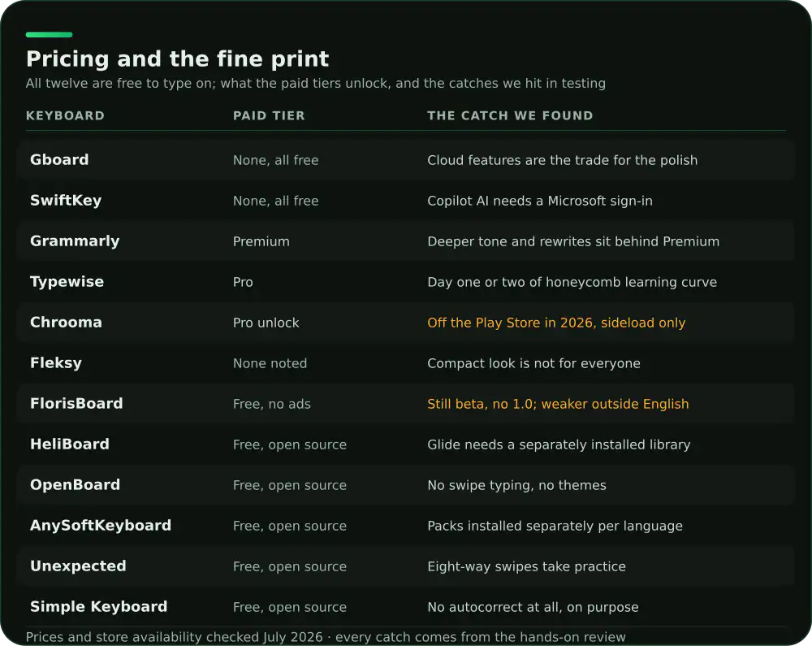Click 'Free, open source' in the HeliBoard row
This screenshot has width=812, height=646.
coord(290,444)
